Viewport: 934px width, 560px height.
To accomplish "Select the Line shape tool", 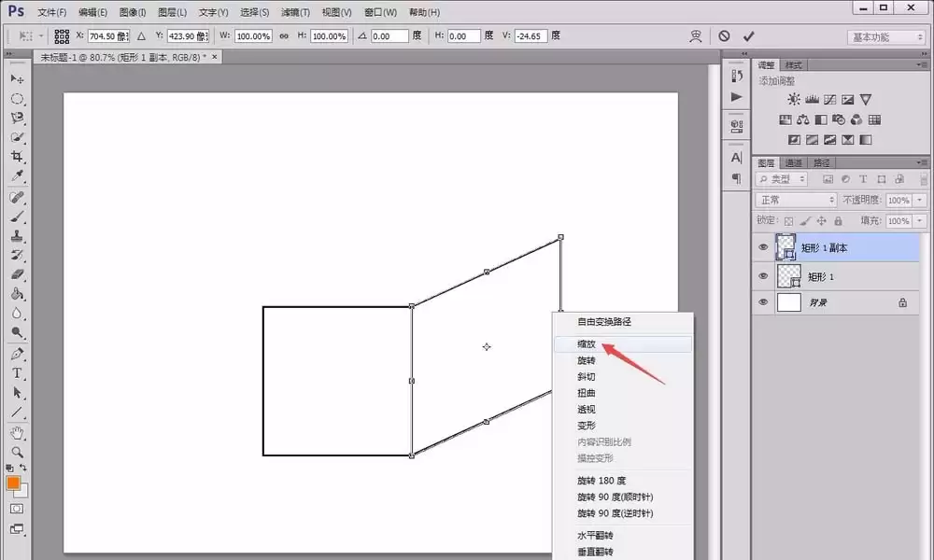I will [17, 413].
